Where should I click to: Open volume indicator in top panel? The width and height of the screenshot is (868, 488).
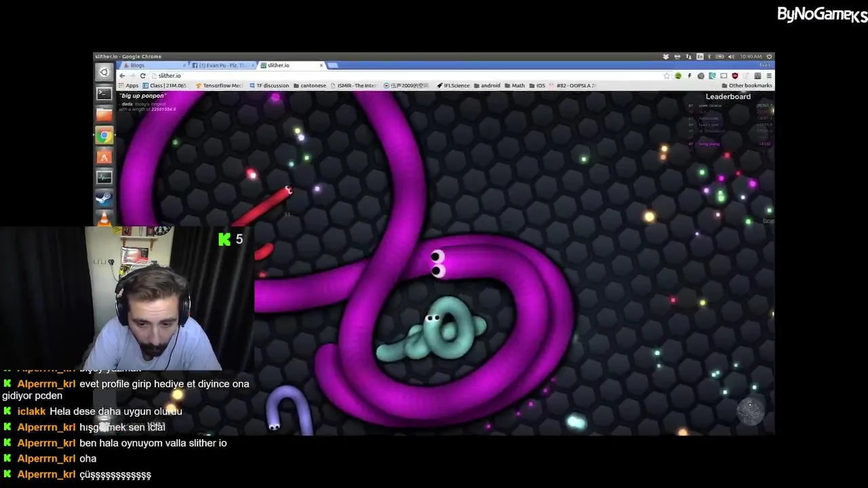point(731,56)
